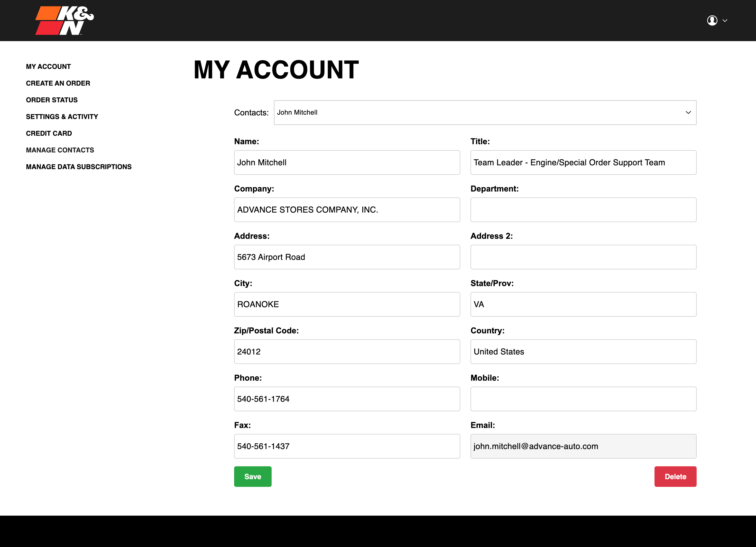Image resolution: width=756 pixels, height=547 pixels.
Task: Click the 'Address:' label
Action: pos(252,236)
